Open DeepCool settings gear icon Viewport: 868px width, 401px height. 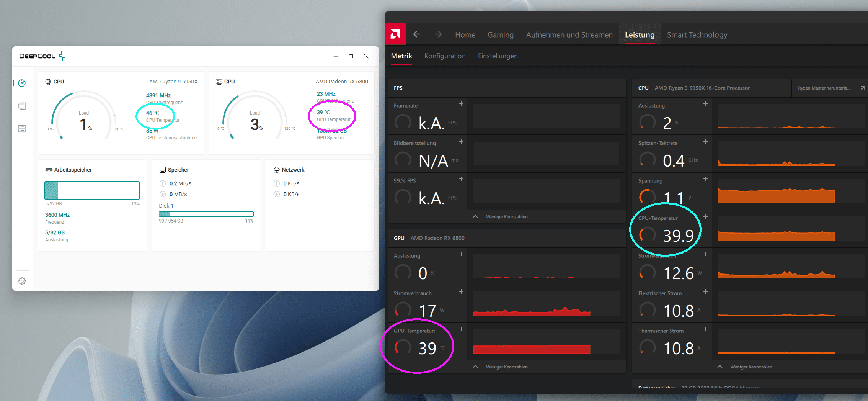click(x=22, y=281)
